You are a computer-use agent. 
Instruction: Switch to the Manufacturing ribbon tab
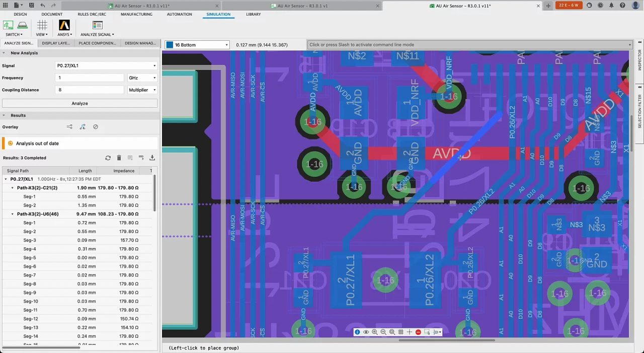tap(136, 14)
